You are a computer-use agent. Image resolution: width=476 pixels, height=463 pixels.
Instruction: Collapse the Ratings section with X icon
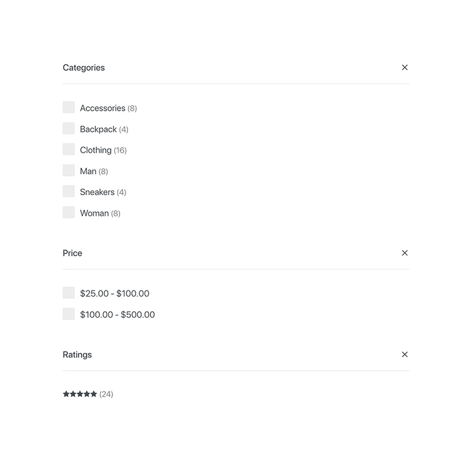405,354
